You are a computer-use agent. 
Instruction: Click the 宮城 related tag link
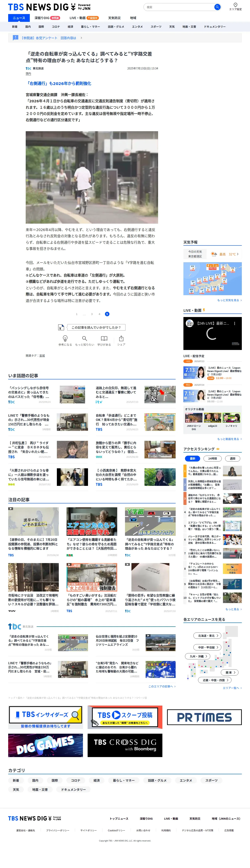[x=42, y=355]
